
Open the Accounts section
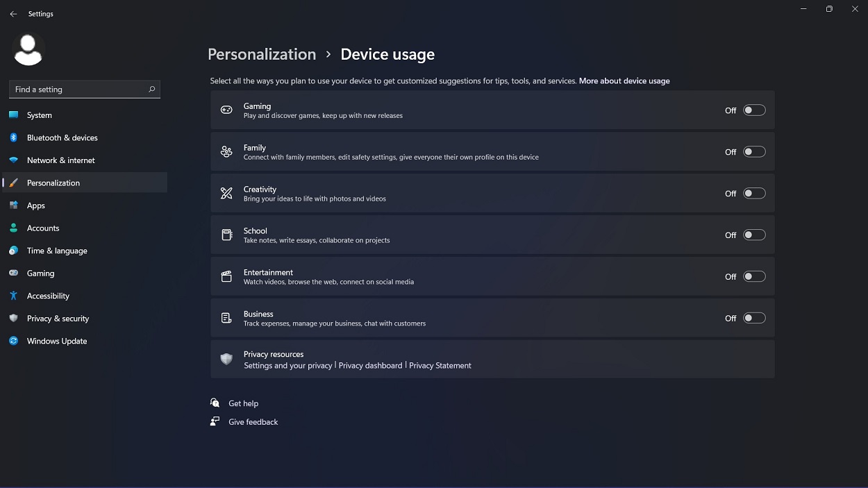[x=15, y=228]
